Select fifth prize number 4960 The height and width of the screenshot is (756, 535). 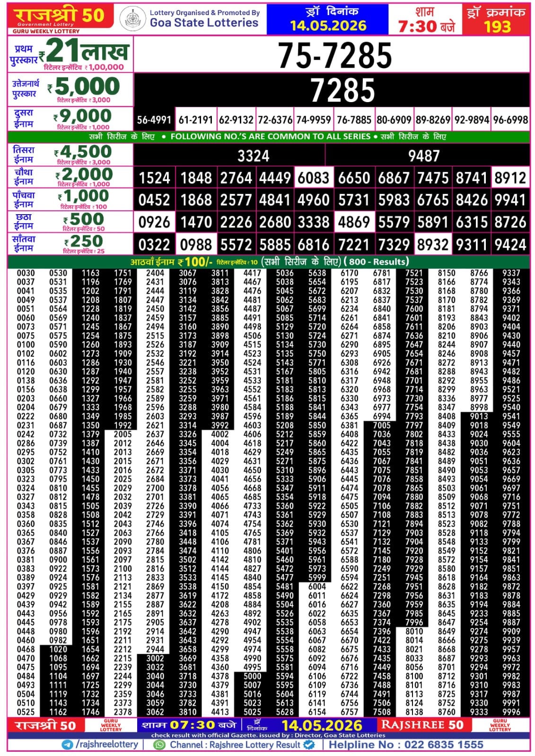click(313, 200)
